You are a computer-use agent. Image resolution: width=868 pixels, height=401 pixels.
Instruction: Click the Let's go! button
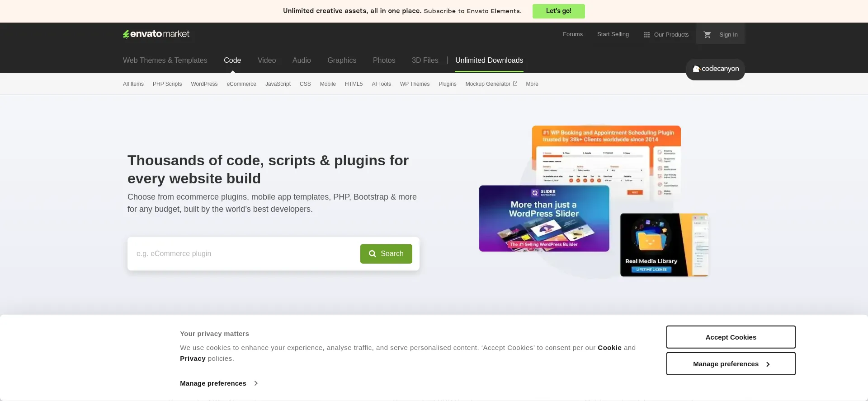558,11
